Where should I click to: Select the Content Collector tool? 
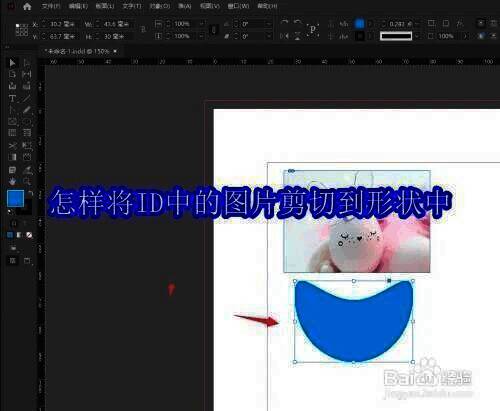(x=12, y=86)
